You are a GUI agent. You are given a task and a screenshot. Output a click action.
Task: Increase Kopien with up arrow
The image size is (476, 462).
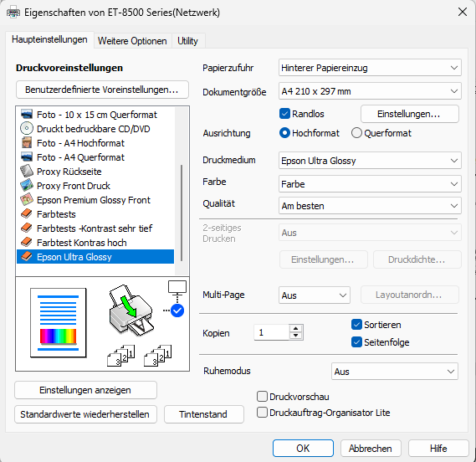[295, 328]
